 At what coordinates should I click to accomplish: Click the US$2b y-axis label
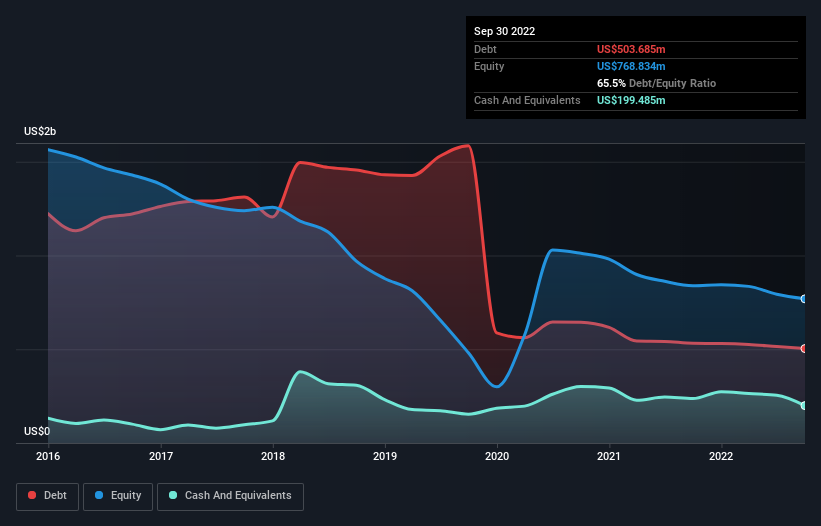click(40, 131)
